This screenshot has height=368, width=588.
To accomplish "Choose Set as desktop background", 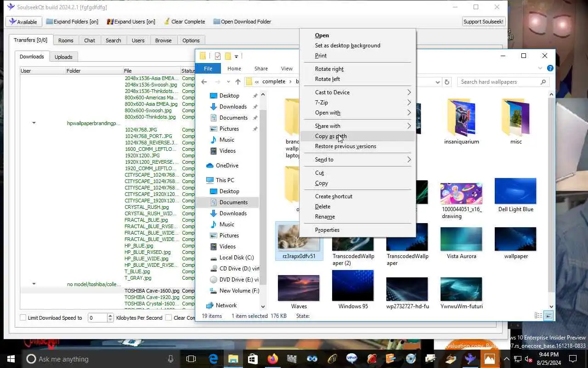I will point(357,46).
